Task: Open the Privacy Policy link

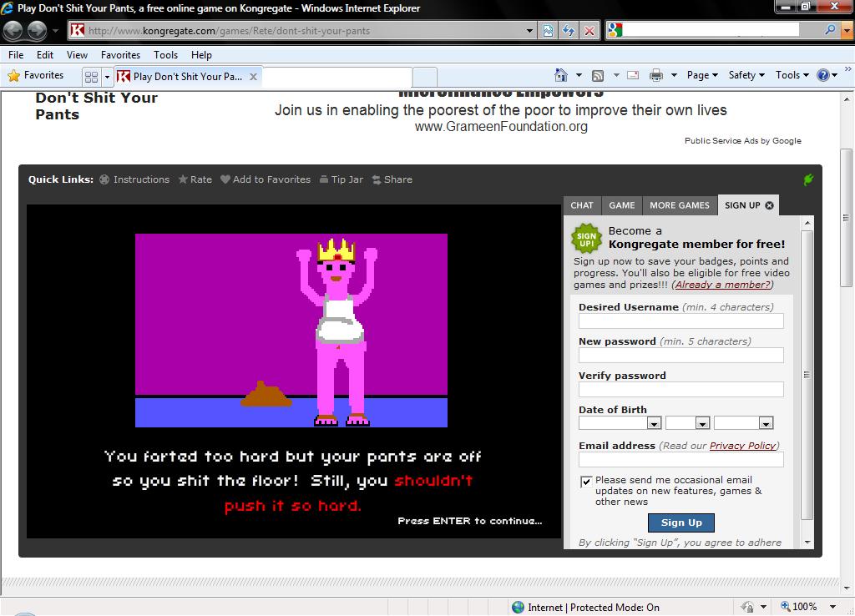Action: 742,446
